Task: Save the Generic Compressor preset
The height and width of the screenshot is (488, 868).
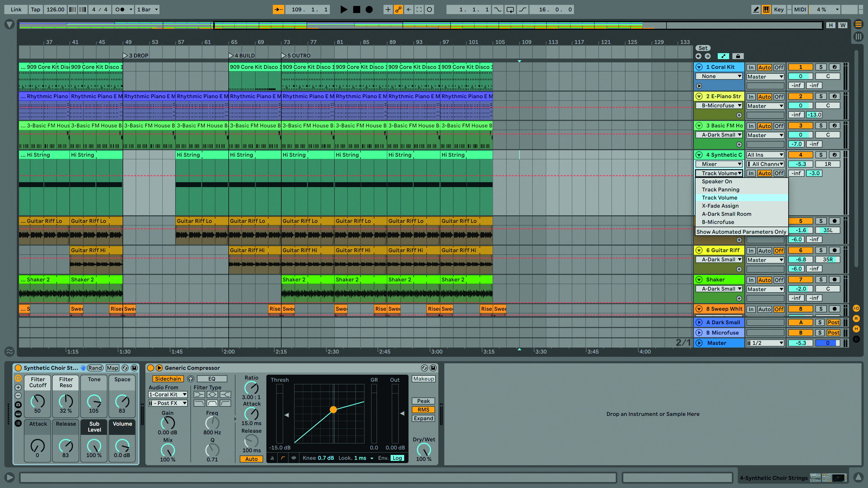Action: [x=433, y=368]
